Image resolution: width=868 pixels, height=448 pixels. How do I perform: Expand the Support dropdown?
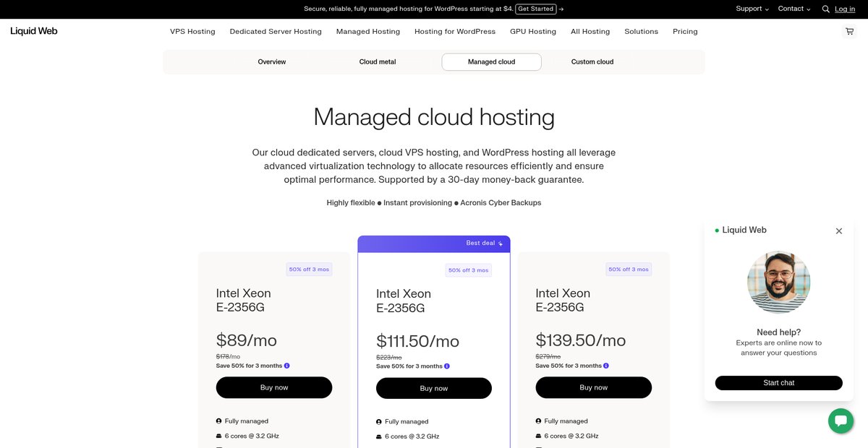point(752,9)
